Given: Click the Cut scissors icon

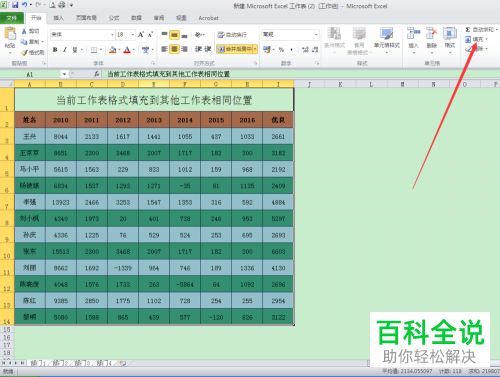Looking at the screenshot, I should coord(24,31).
